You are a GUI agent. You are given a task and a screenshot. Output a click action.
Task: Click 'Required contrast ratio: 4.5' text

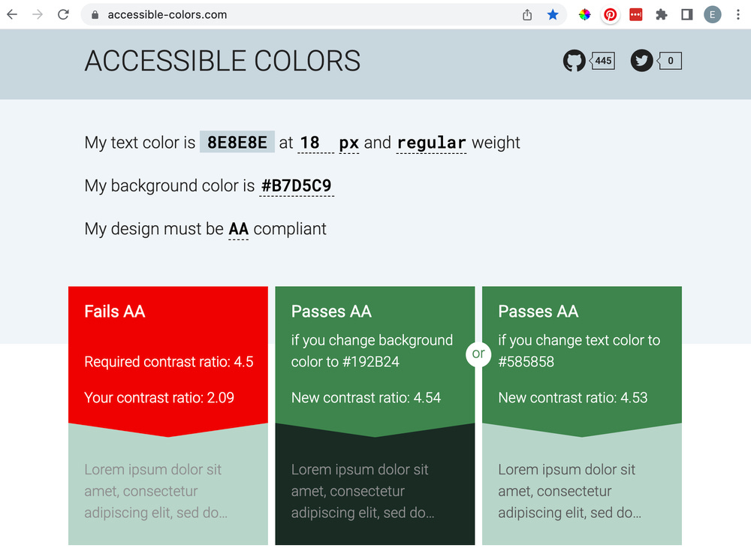(x=168, y=362)
